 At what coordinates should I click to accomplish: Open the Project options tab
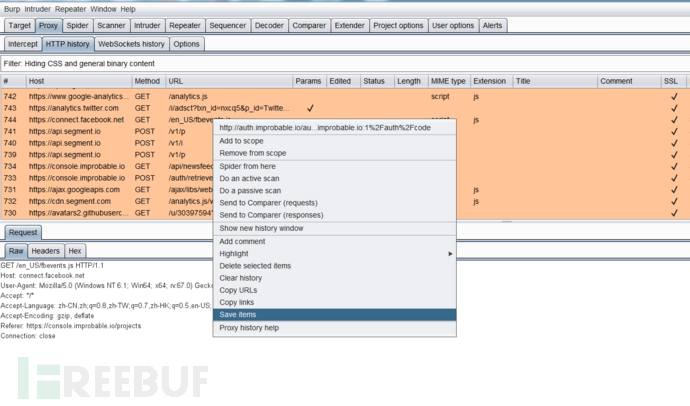398,26
